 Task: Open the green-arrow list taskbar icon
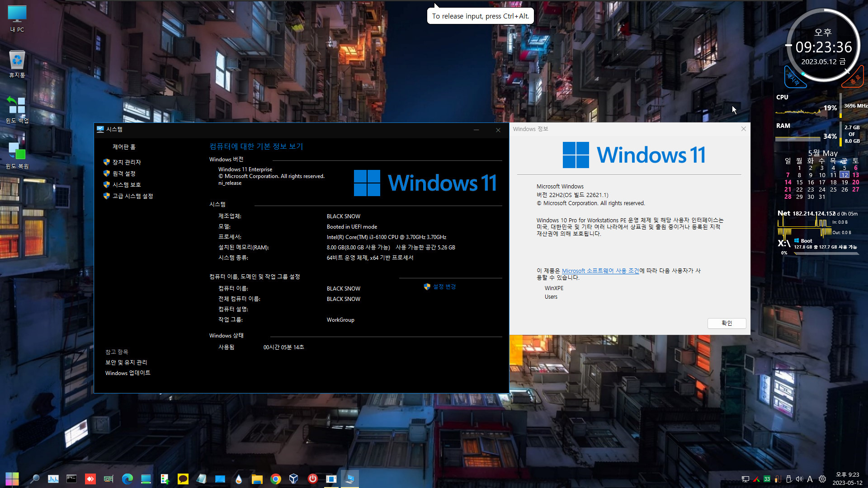coord(165,479)
